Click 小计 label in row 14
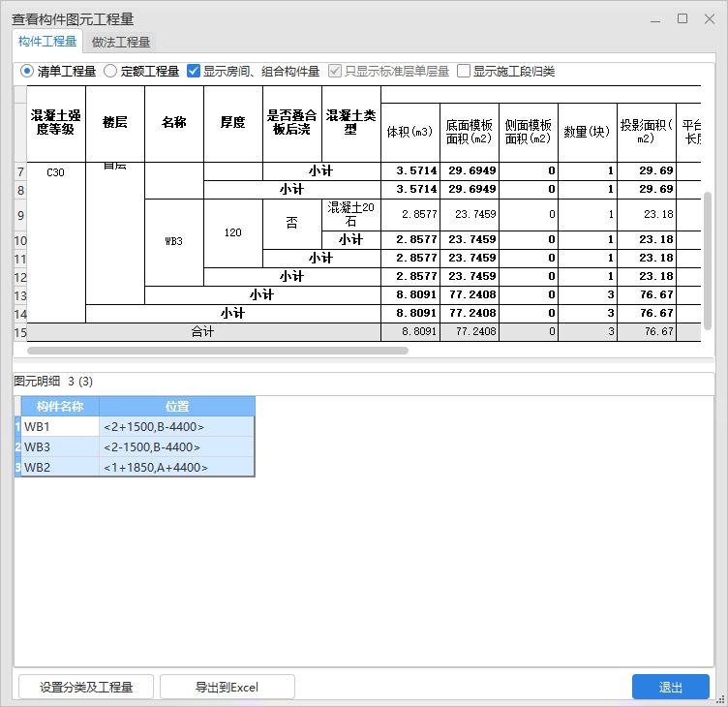The width and height of the screenshot is (728, 707). 233,314
